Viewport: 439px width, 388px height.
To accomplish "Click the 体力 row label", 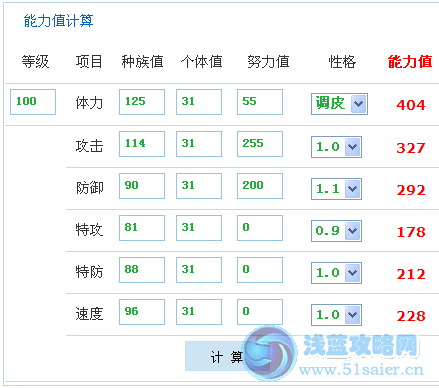I will pyautogui.click(x=89, y=103).
